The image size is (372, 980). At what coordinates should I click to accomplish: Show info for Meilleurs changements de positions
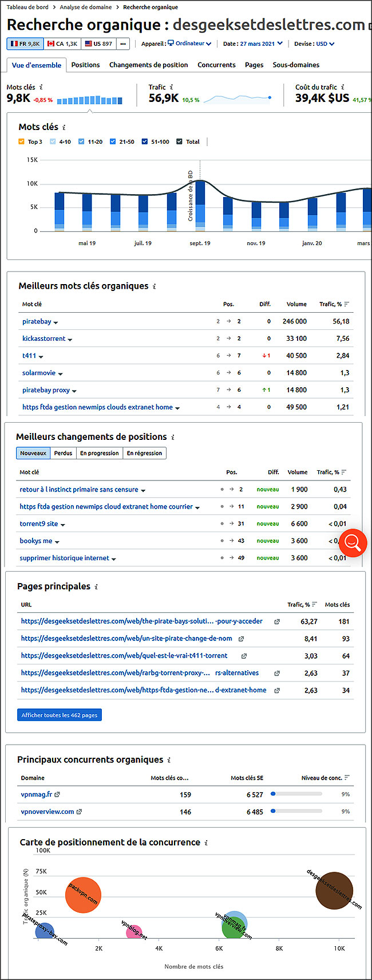(173, 437)
